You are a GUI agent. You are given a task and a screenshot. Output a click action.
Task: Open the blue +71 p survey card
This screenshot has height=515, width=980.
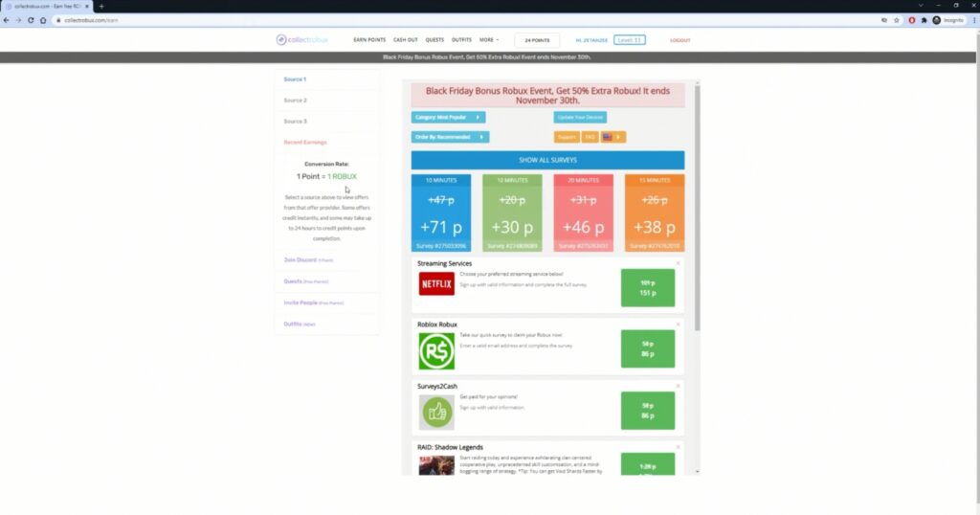[x=441, y=213]
